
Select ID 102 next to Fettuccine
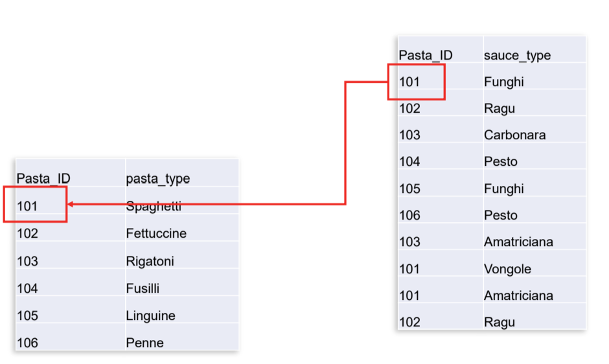click(x=27, y=233)
